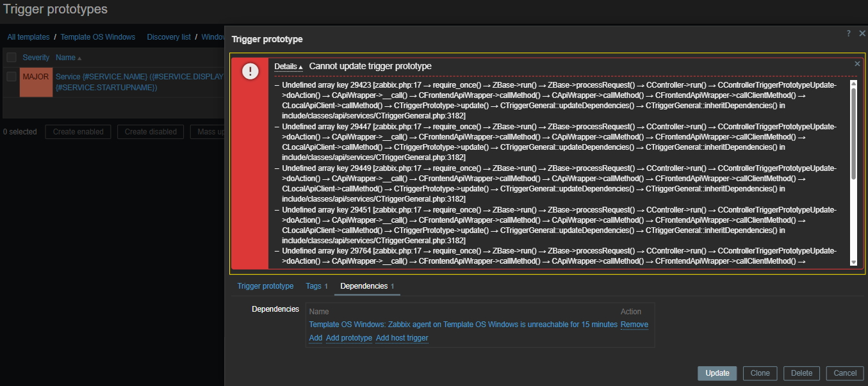Close the Trigger prototype dialog

(862, 33)
